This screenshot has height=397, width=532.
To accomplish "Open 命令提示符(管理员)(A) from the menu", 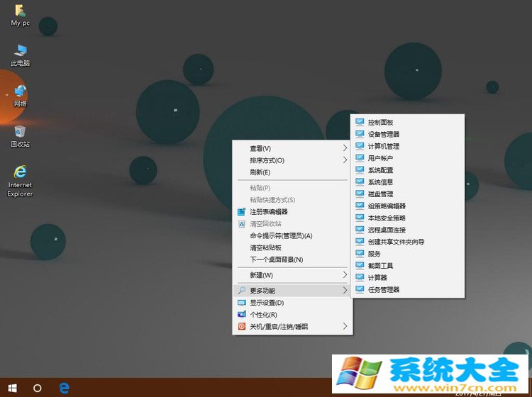I will 292,235.
